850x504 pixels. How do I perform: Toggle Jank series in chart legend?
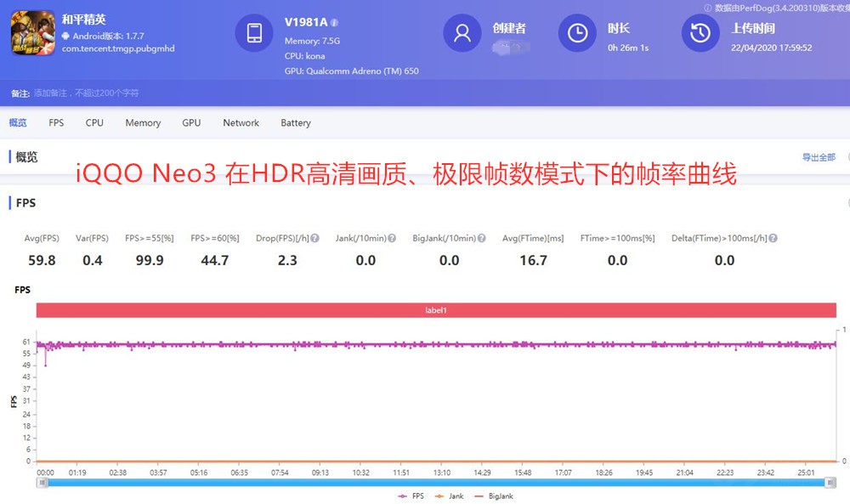[x=450, y=496]
